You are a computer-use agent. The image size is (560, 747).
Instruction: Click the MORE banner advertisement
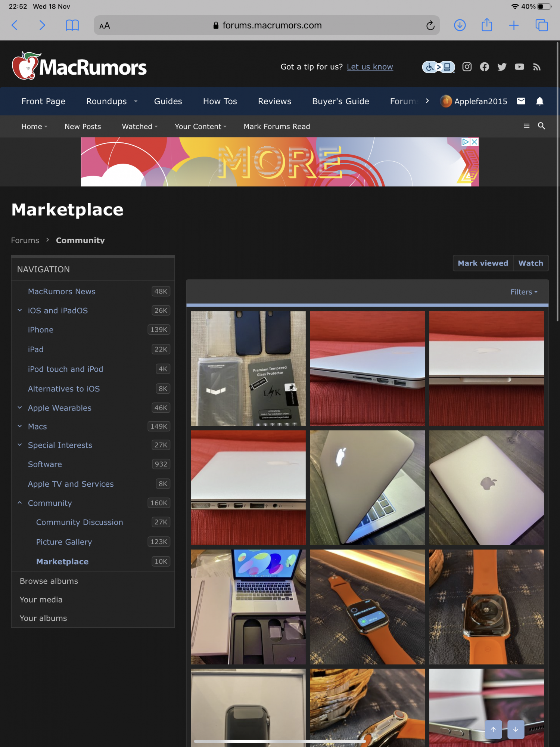tap(280, 162)
